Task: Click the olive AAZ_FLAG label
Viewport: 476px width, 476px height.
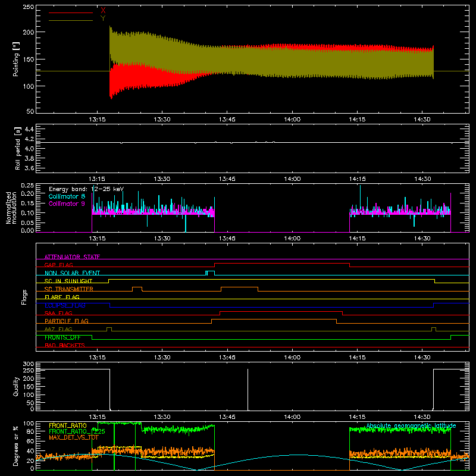Action: [x=58, y=329]
